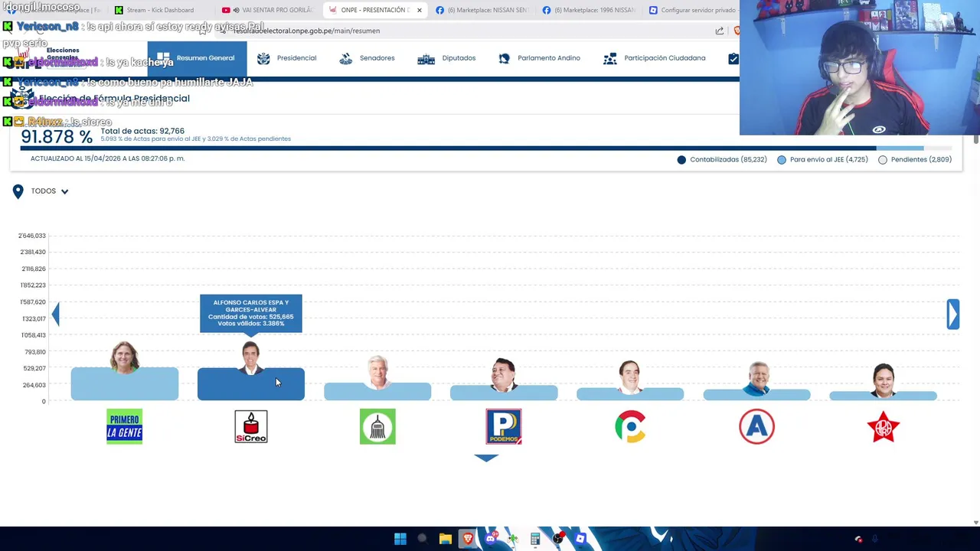
Task: Switch to the Stream - Kick Dashboard tab
Action: 159,10
